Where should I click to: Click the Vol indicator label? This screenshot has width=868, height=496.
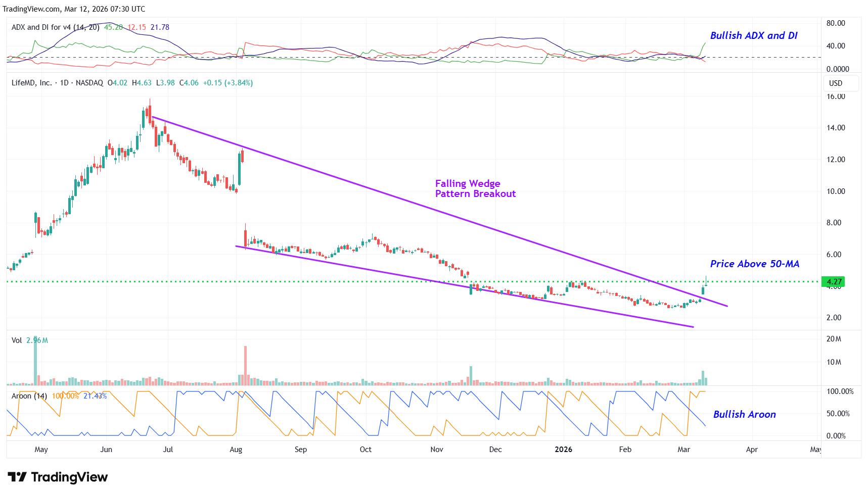[x=17, y=340]
